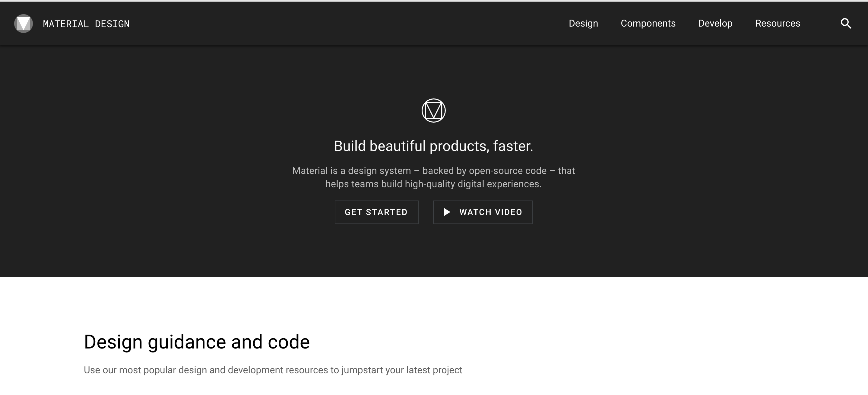The image size is (868, 395).
Task: Click 'open-source code' in hero description
Action: [508, 171]
